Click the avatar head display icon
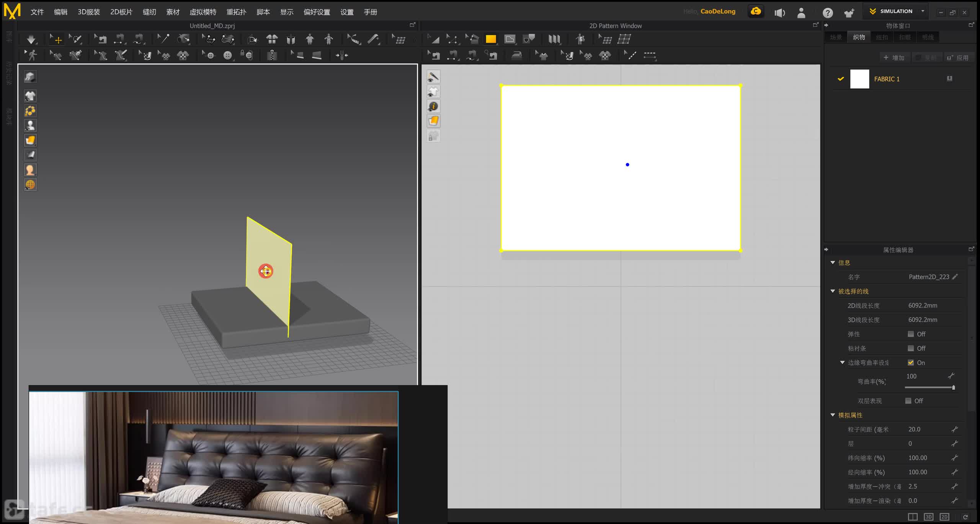This screenshot has height=524, width=980. pyautogui.click(x=30, y=169)
